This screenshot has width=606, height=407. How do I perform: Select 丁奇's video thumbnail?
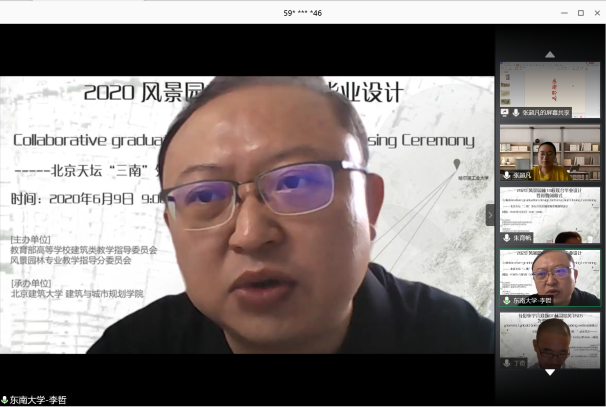(550, 338)
